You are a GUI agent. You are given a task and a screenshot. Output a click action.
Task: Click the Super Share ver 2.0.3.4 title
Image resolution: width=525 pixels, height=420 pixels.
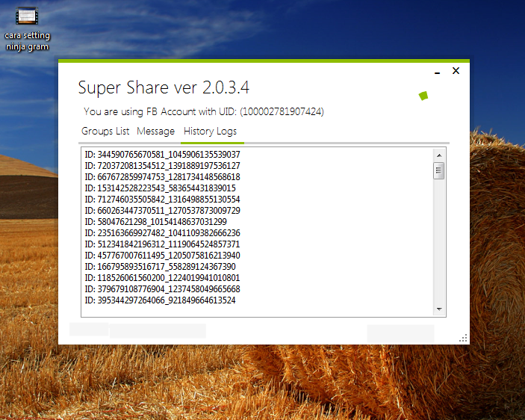click(x=164, y=87)
